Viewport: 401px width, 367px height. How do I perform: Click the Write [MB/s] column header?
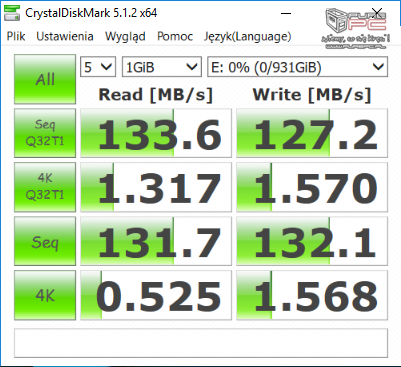(312, 95)
